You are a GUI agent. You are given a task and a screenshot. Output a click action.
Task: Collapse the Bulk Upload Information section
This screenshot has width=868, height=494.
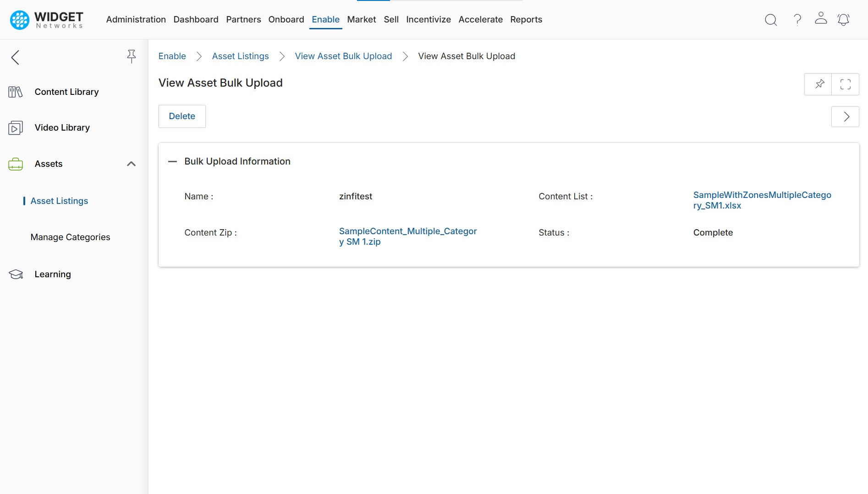pos(172,161)
